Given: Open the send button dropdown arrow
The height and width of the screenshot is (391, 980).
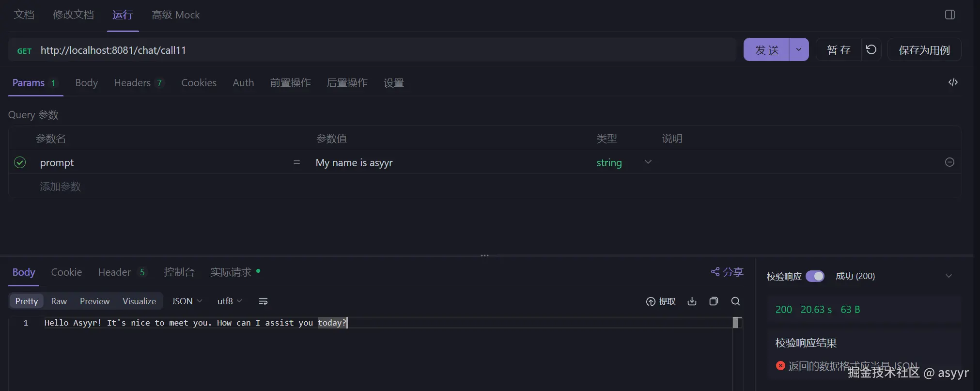Looking at the screenshot, I should 799,50.
